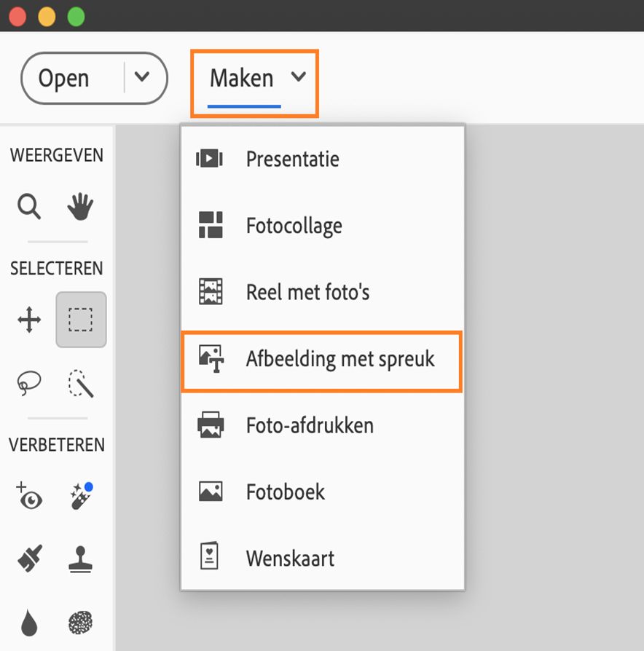Select the Rectangular Marquee tool

pyautogui.click(x=81, y=320)
